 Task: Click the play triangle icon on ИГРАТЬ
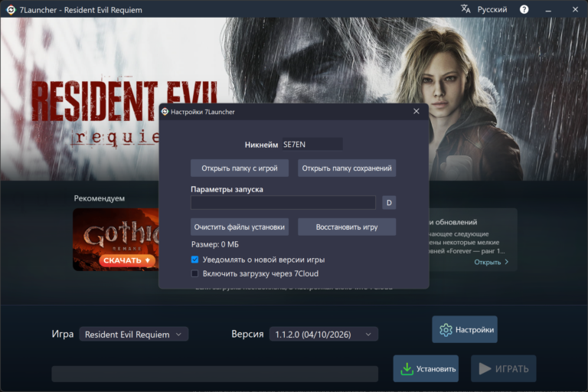(485, 368)
